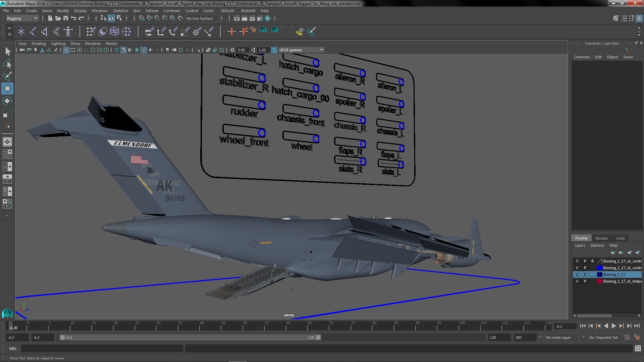
Task: Open the viewport Renderer menu
Action: pyautogui.click(x=93, y=44)
